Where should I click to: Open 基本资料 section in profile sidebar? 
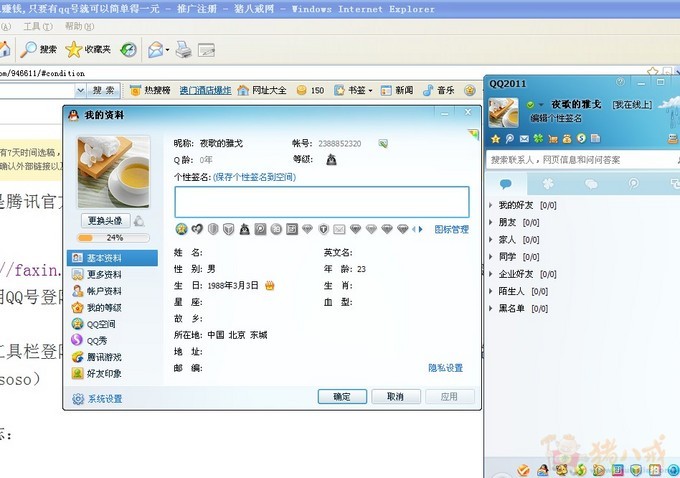[112, 258]
